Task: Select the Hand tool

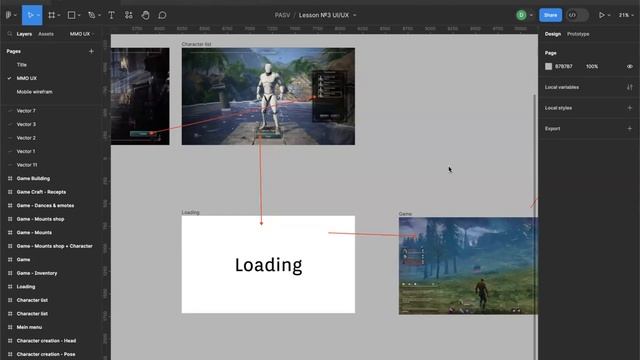Action: [145, 15]
